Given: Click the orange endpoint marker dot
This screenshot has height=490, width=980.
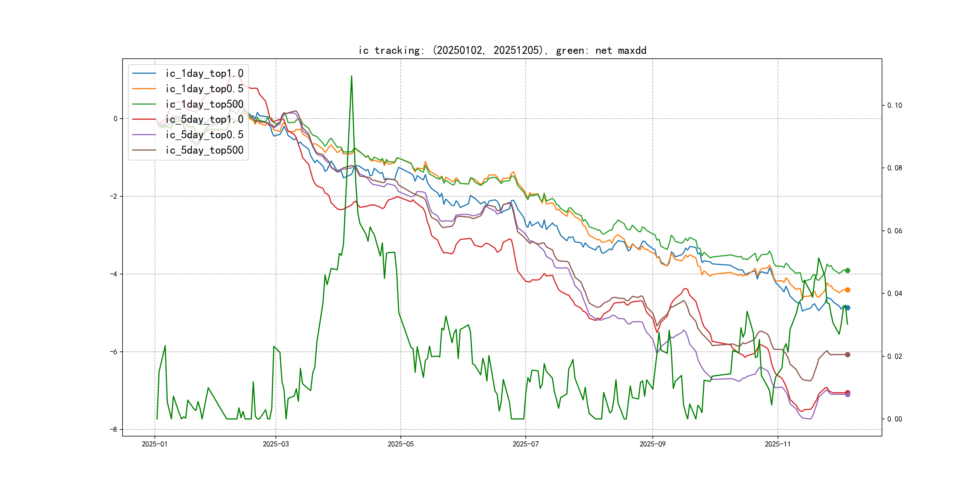Looking at the screenshot, I should [x=847, y=290].
